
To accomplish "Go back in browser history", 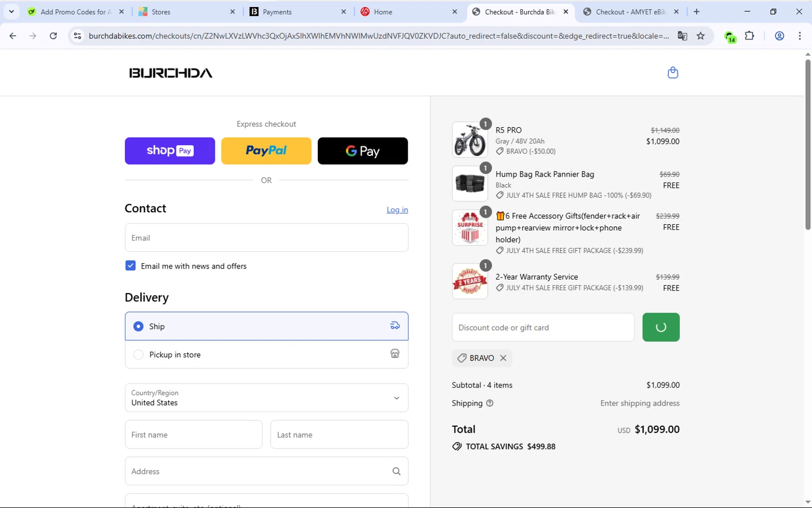I will 13,36.
